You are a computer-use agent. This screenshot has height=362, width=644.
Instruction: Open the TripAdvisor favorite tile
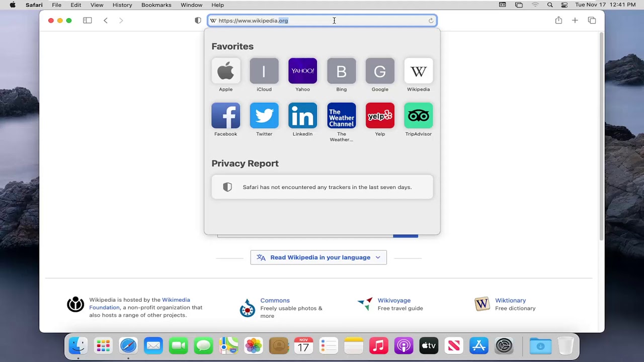419,116
